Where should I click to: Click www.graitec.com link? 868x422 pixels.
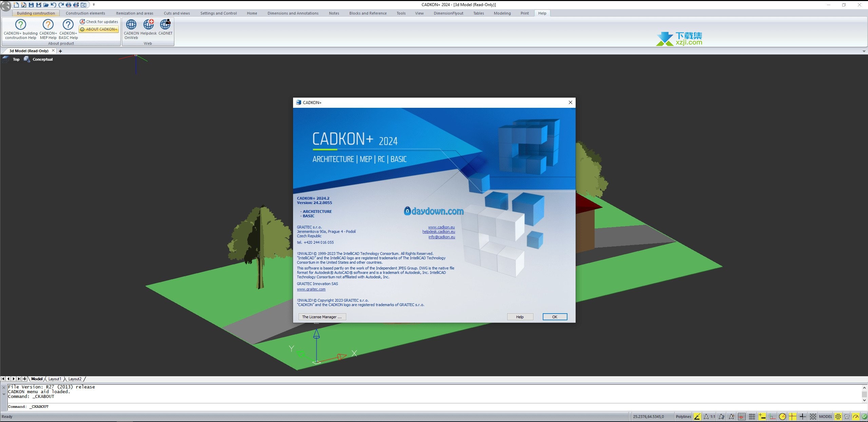pos(311,289)
